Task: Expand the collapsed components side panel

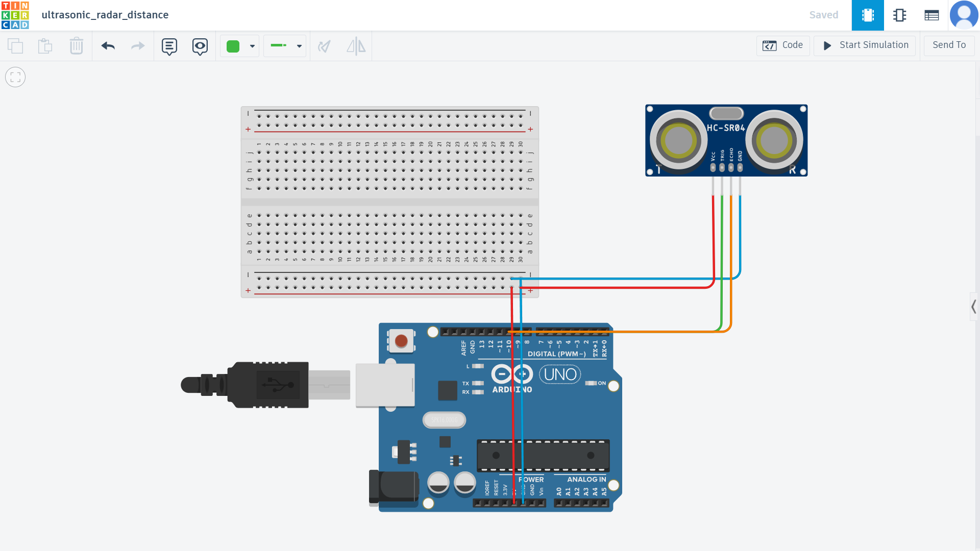Action: tap(974, 307)
